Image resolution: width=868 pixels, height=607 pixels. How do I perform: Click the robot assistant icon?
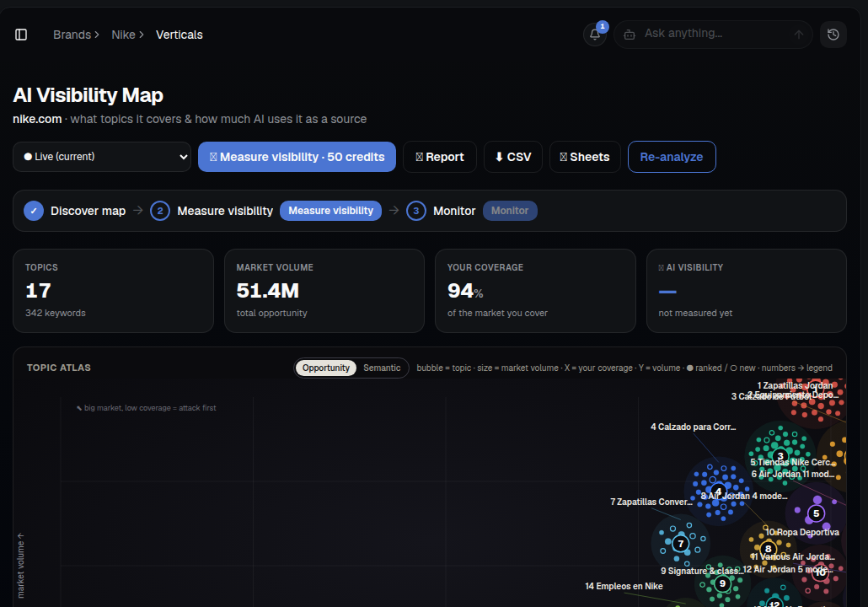[x=630, y=35]
